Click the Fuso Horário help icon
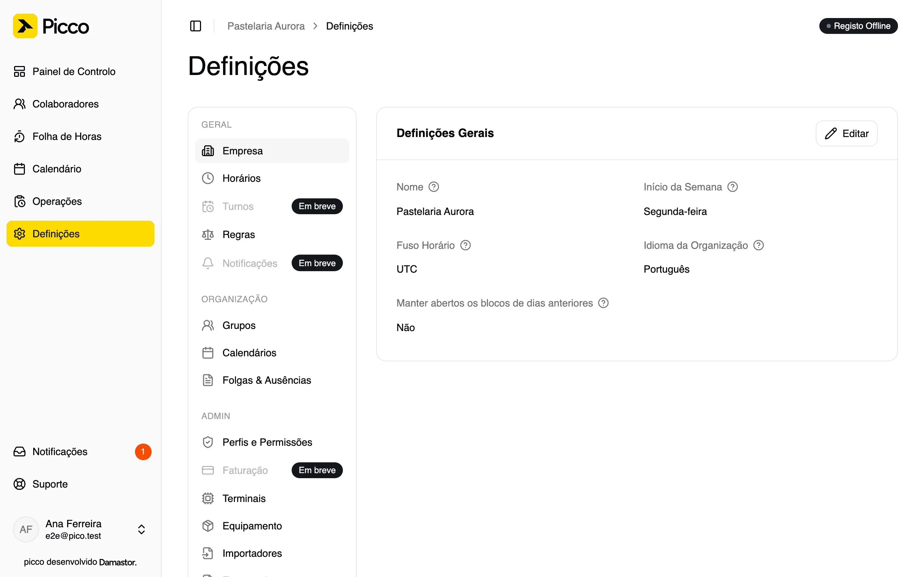 click(466, 245)
